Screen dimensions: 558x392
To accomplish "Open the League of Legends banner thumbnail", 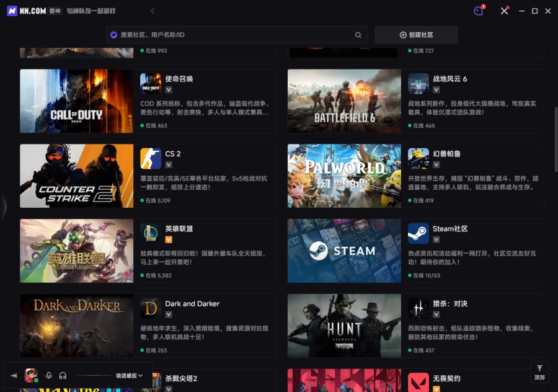I will pyautogui.click(x=76, y=251).
